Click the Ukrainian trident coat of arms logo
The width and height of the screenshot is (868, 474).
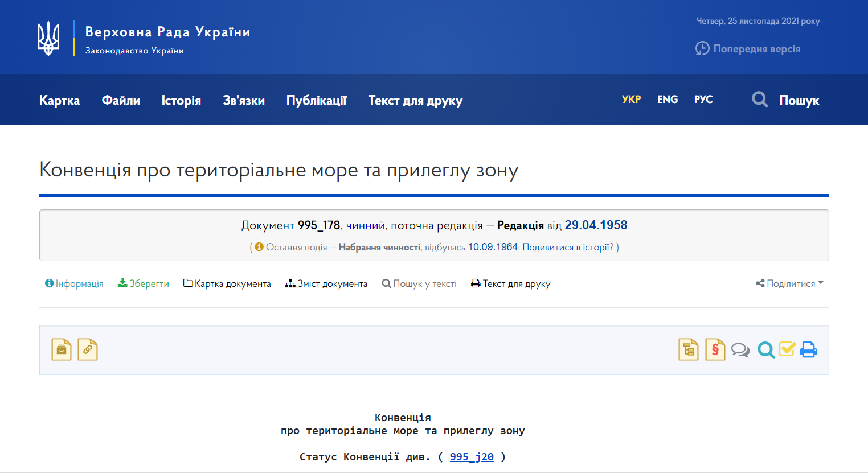tap(48, 38)
